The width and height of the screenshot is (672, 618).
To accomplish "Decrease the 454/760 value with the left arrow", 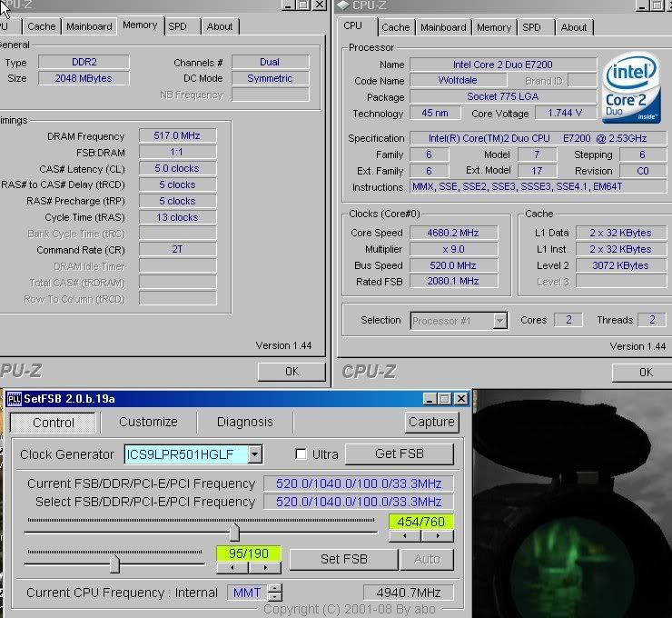I will click(405, 535).
